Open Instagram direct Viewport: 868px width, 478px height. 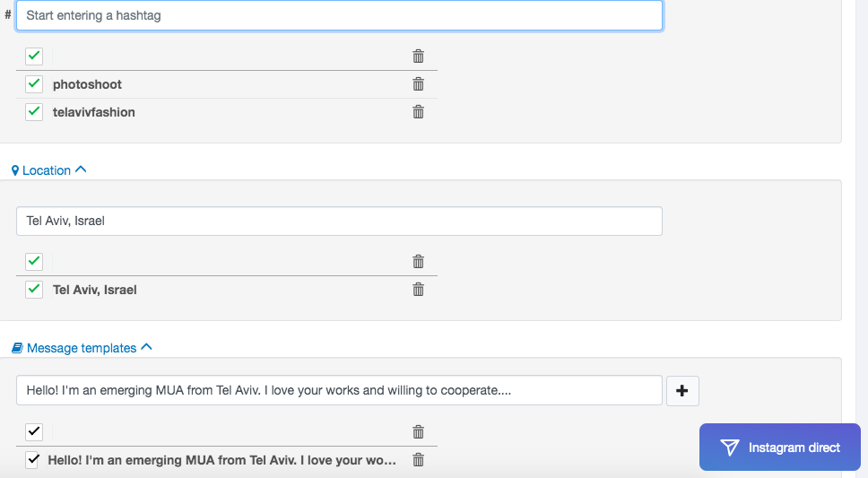pyautogui.click(x=779, y=448)
